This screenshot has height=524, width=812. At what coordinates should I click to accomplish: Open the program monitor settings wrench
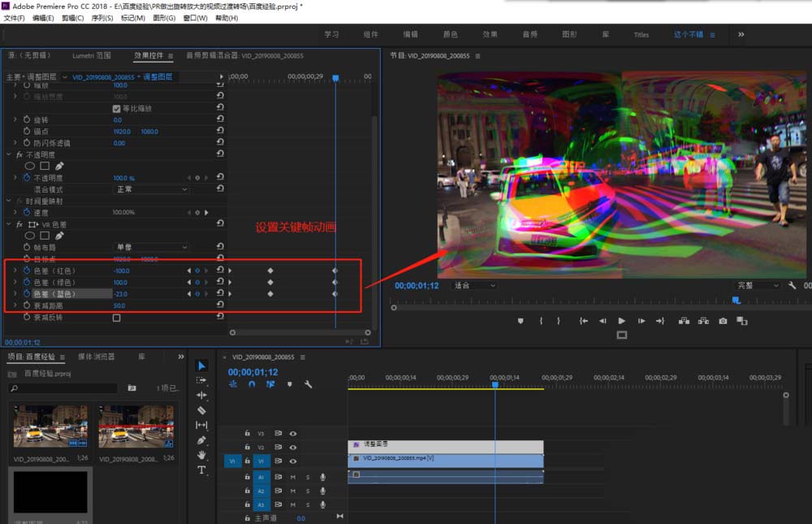coord(793,285)
